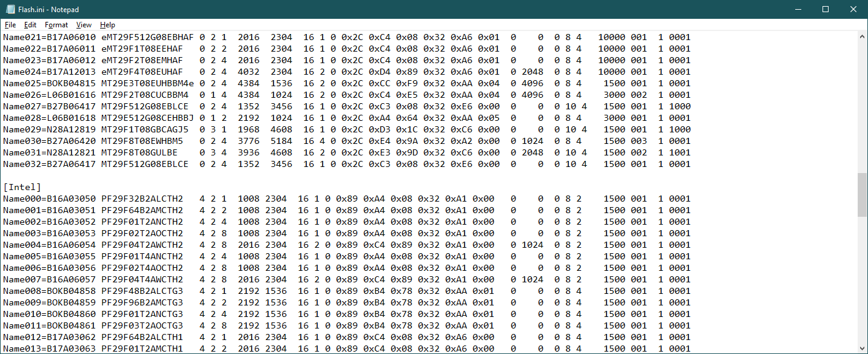This screenshot has width=868, height=354.
Task: Click part name MT29F1T08GBCAGJ5
Action: click(x=145, y=129)
